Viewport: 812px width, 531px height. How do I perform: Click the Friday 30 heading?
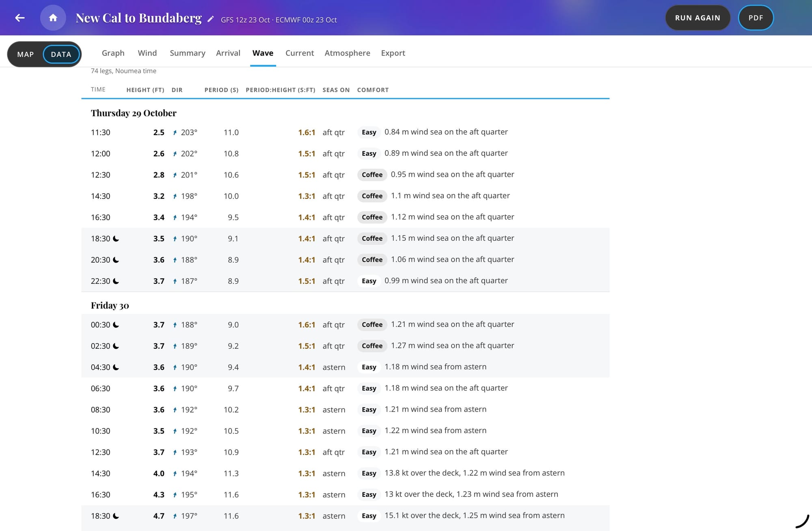(110, 305)
